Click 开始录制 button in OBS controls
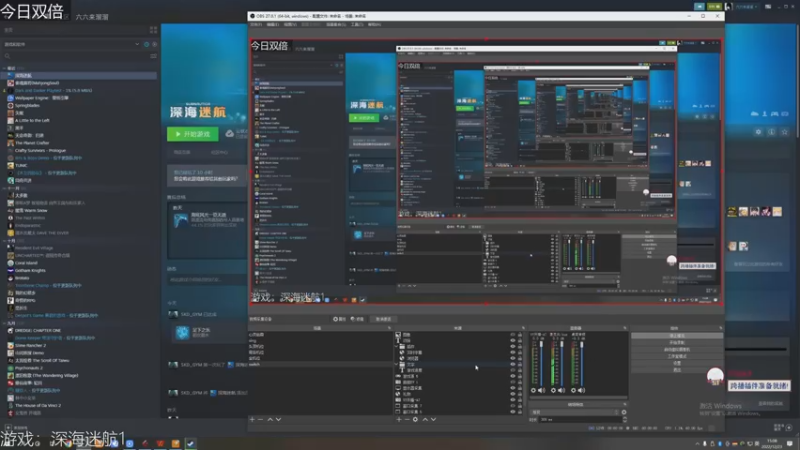 (677, 342)
